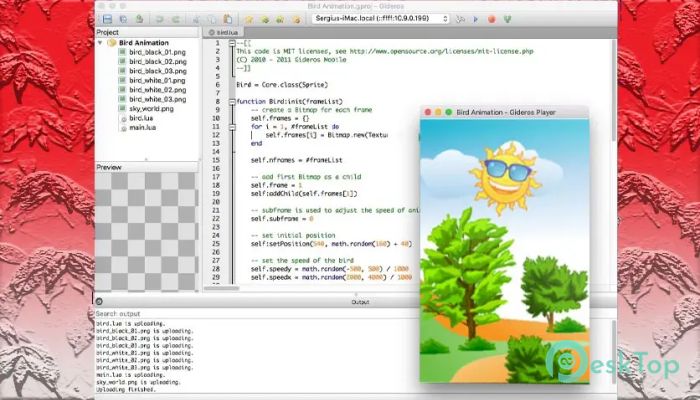The image size is (700, 400).
Task: Toggle bookmark with the first star icon
Action: 249,19
